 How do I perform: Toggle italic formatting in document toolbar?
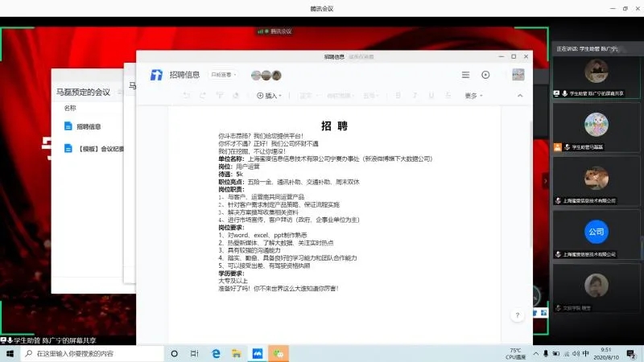pos(415,96)
